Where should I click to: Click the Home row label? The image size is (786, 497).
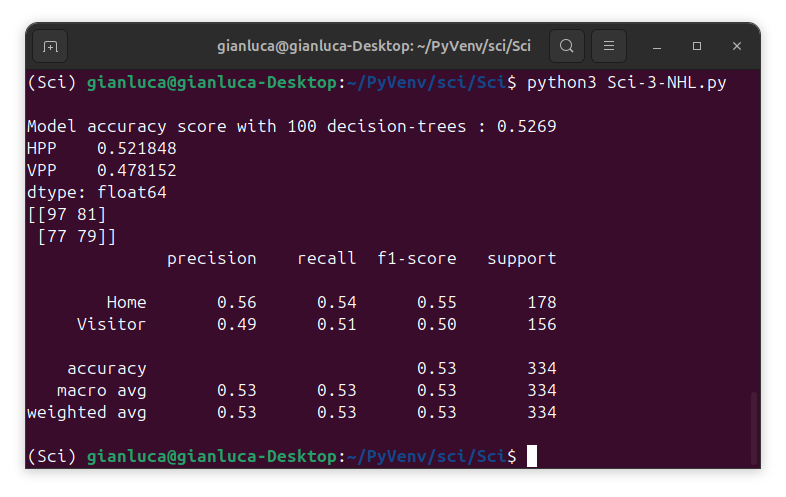[x=126, y=302]
